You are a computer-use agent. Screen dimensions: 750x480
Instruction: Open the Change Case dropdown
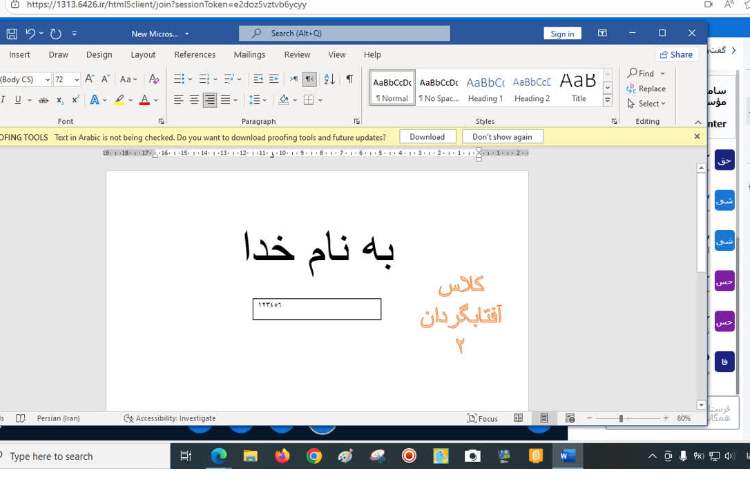tap(128, 79)
